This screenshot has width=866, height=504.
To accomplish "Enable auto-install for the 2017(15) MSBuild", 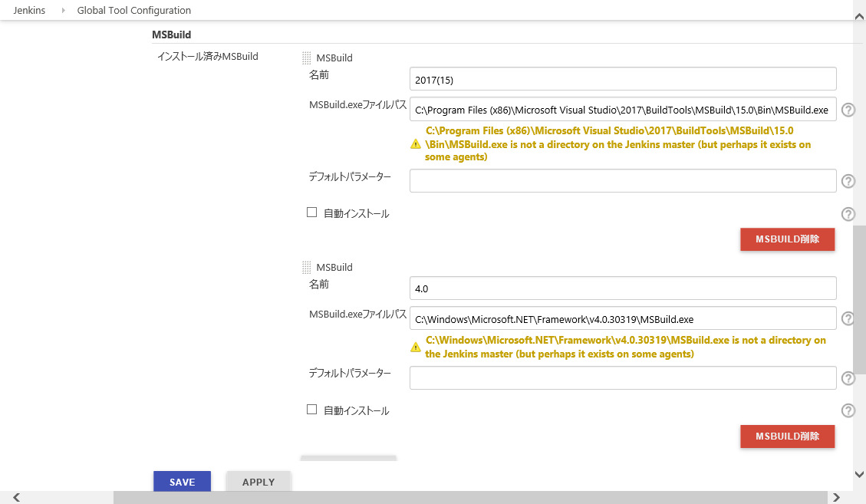I will point(311,212).
